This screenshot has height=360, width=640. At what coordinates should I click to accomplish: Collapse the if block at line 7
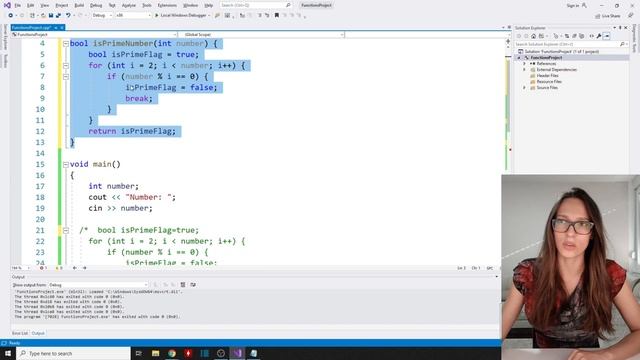pos(66,77)
